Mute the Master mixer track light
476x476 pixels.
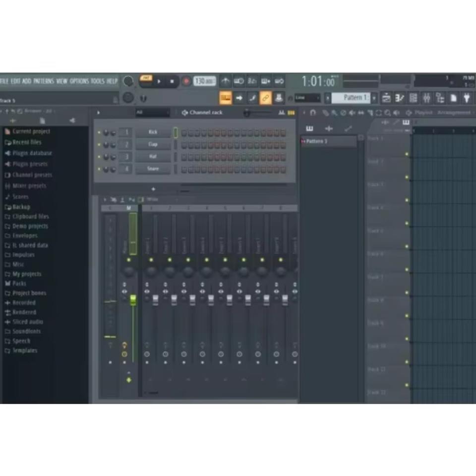129,260
